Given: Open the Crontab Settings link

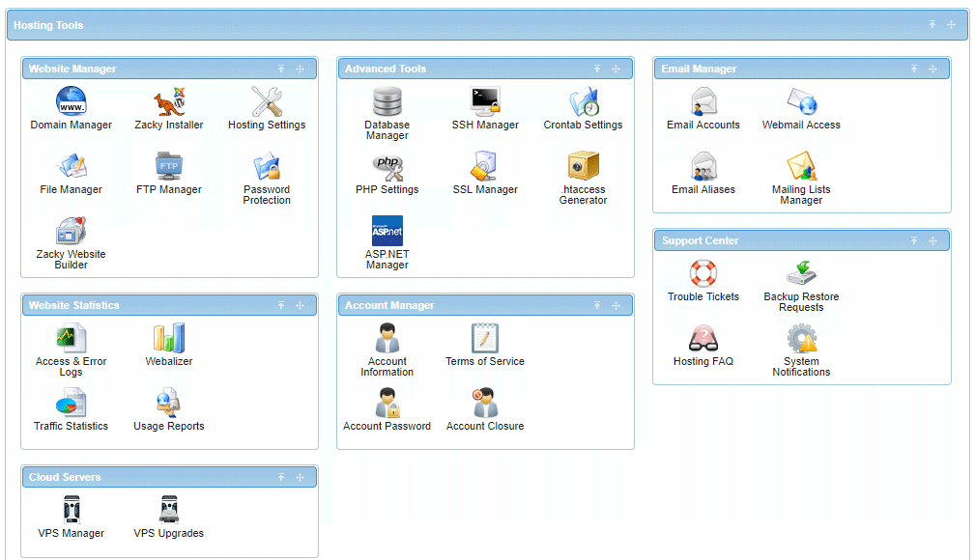Looking at the screenshot, I should pyautogui.click(x=583, y=125).
